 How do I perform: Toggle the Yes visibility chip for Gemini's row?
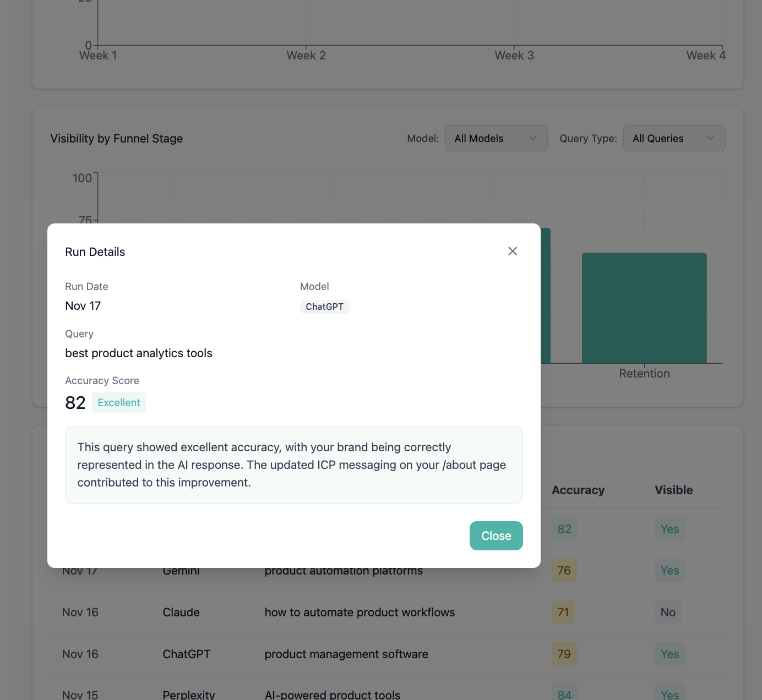pos(670,570)
